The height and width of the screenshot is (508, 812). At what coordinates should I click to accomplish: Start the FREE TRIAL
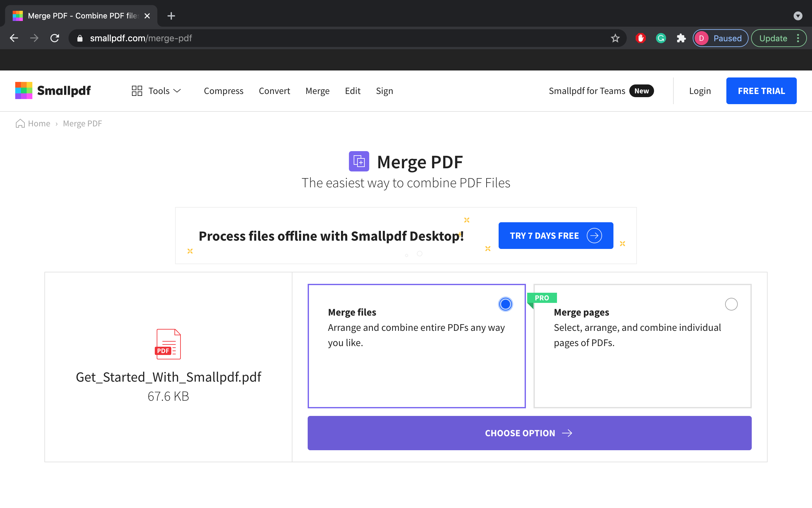[761, 91]
